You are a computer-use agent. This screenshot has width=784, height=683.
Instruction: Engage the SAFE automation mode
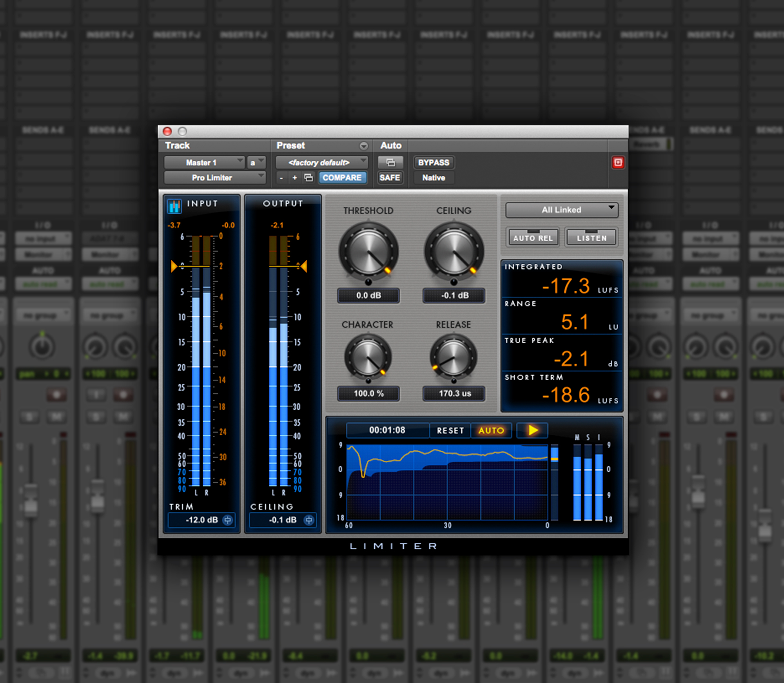390,178
